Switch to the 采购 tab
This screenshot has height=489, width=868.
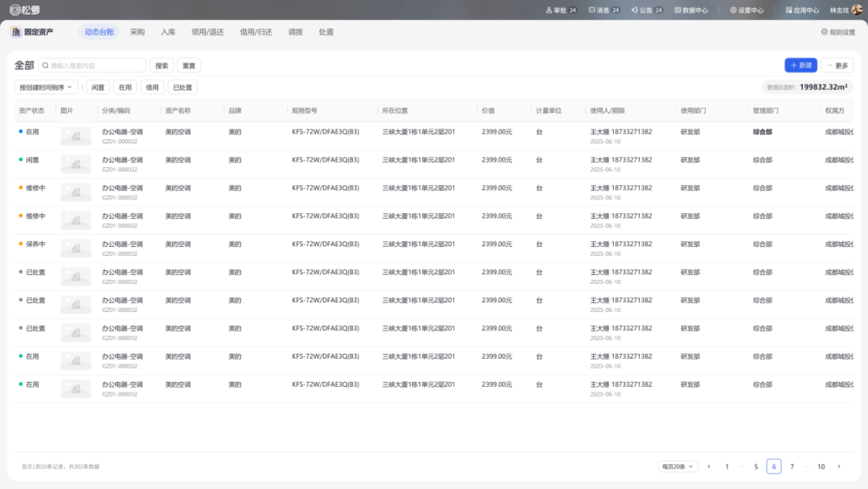pyautogui.click(x=137, y=32)
